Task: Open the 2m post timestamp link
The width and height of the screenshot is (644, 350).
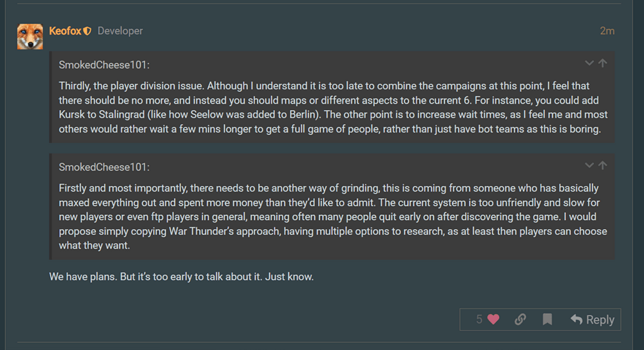Action: pyautogui.click(x=607, y=31)
